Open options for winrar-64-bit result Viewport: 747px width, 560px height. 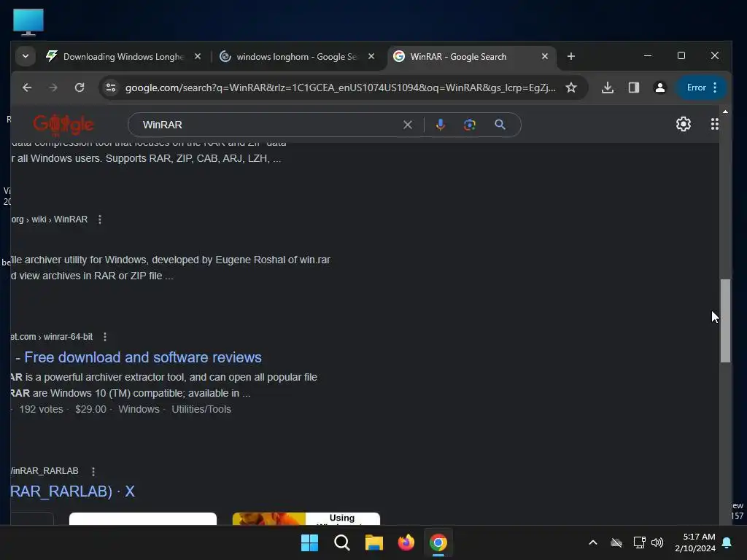click(105, 337)
